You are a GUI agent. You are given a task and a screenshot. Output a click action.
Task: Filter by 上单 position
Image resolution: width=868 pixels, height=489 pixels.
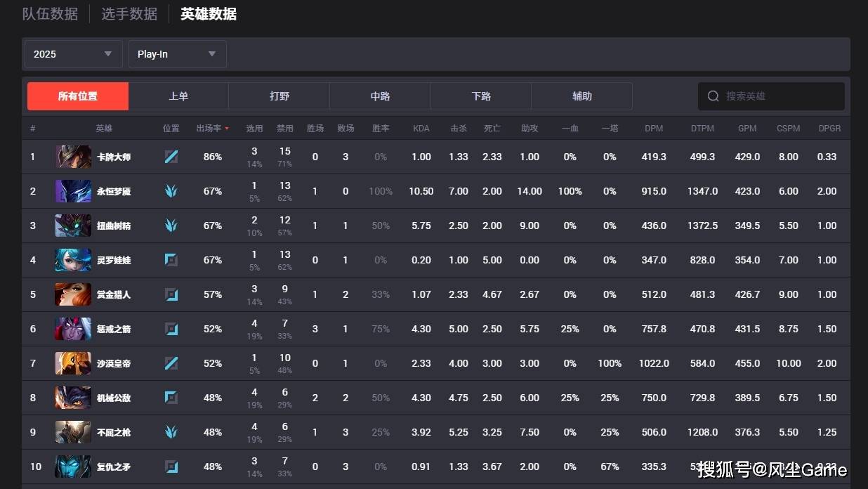(x=178, y=96)
